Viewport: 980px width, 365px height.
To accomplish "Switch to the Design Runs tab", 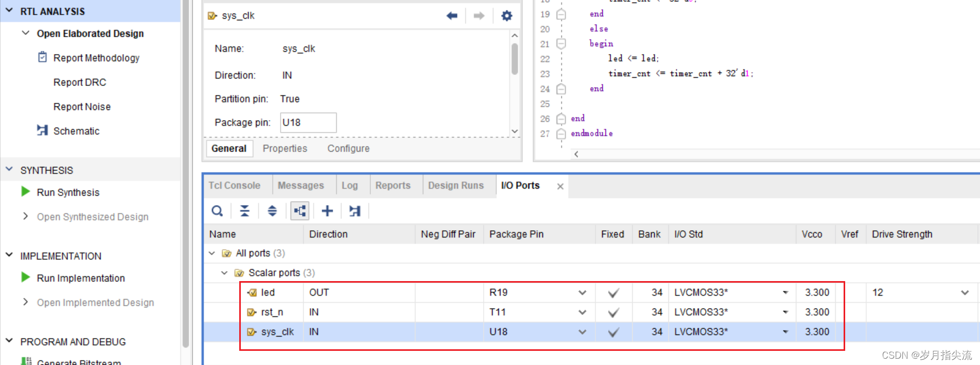I will tap(456, 186).
